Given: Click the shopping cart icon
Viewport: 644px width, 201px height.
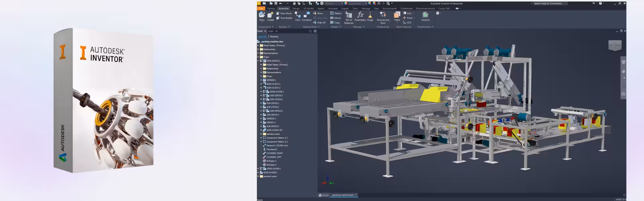Looking at the screenshot, I should click(594, 3).
